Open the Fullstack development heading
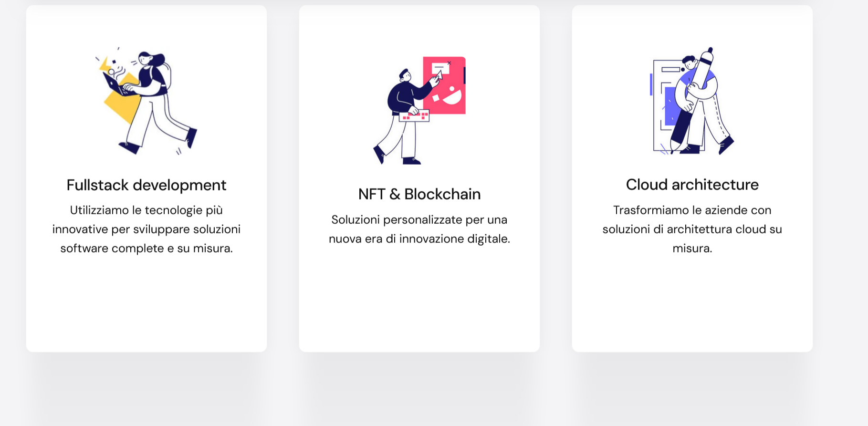 click(x=146, y=185)
